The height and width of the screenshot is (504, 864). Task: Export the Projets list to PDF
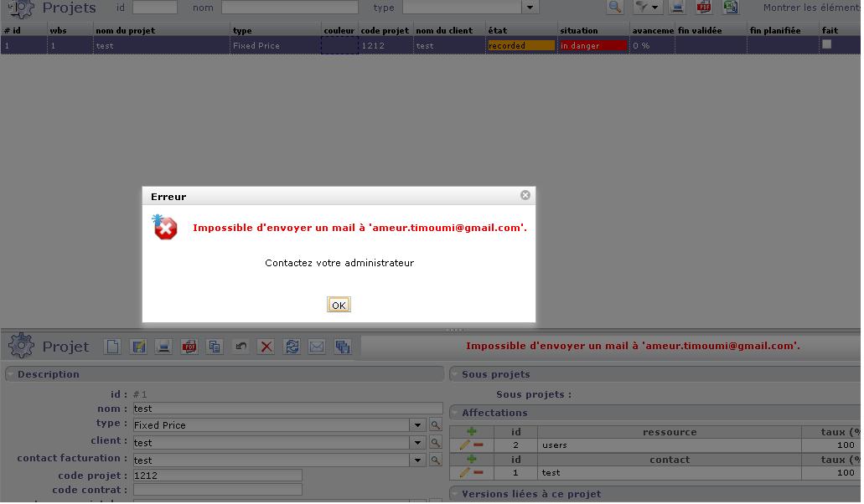click(x=704, y=8)
